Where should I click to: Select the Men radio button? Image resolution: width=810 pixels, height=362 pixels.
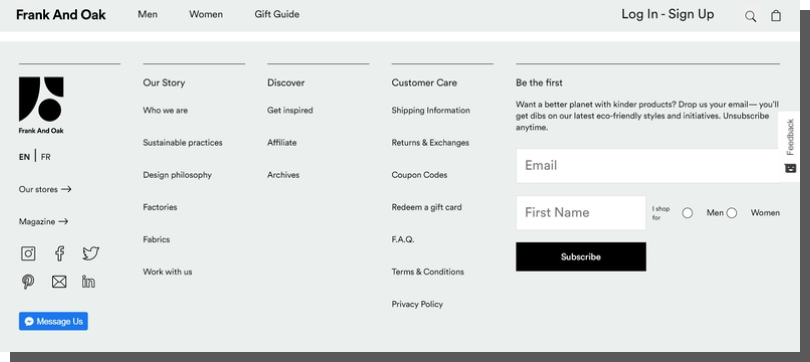(x=687, y=213)
